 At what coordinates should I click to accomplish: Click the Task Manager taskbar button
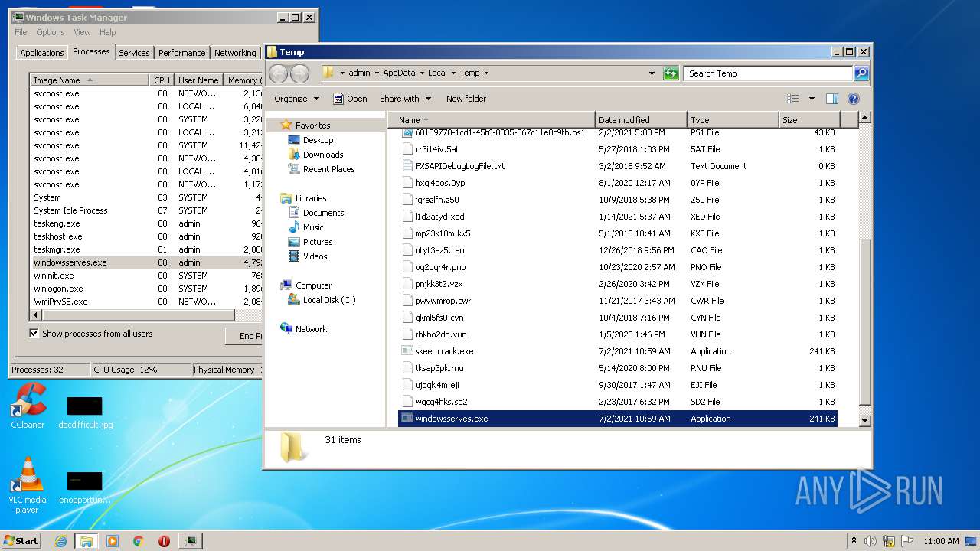point(190,541)
